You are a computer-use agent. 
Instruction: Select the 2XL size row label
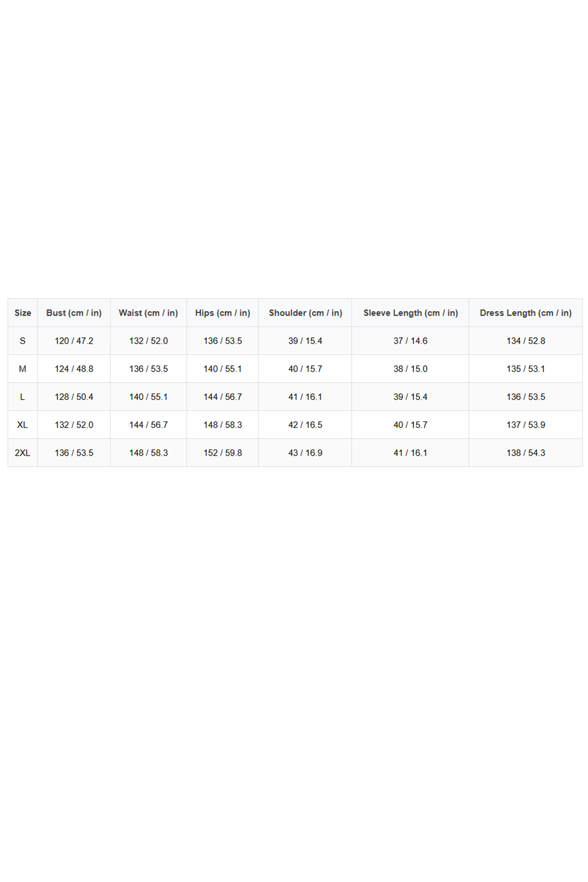(x=23, y=453)
